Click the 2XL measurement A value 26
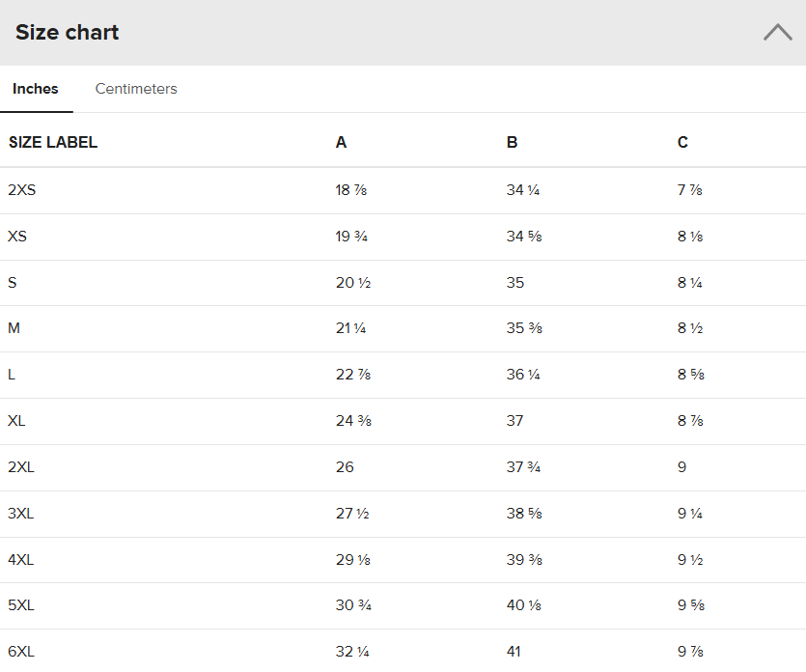Screen dimensions: 806x672 coord(345,467)
